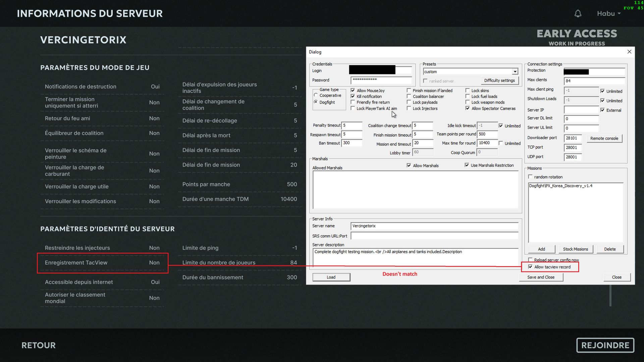The image size is (644, 362).
Task: Enable Lock skins checkbox
Action: click(468, 90)
